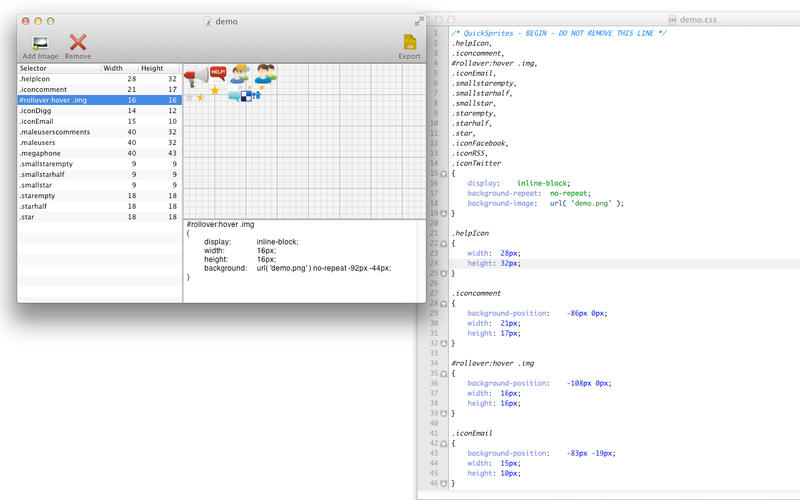
Task: Click the Export icon
Action: pos(409,43)
